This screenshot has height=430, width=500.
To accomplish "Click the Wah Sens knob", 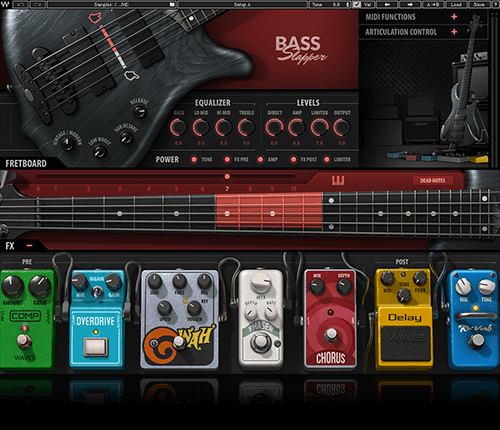I will click(154, 281).
